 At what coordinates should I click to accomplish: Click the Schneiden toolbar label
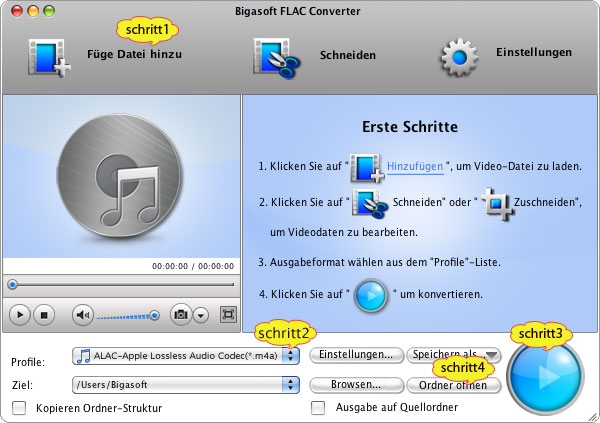(347, 55)
